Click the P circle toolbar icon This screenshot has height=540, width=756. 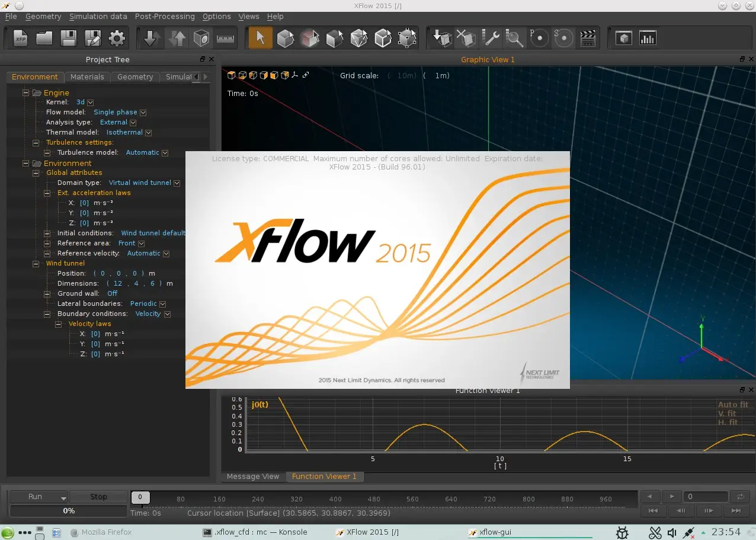pos(539,39)
